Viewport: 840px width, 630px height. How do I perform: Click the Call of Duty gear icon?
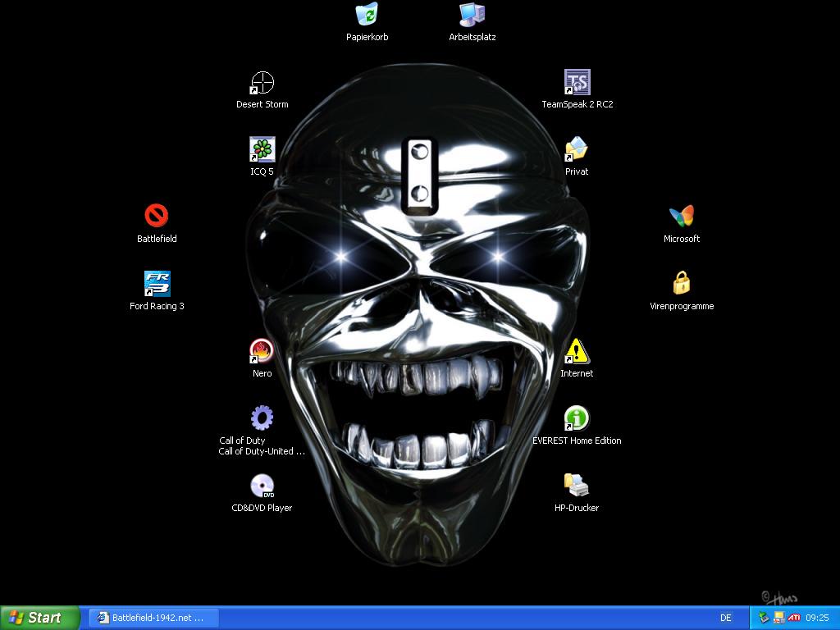[262, 418]
